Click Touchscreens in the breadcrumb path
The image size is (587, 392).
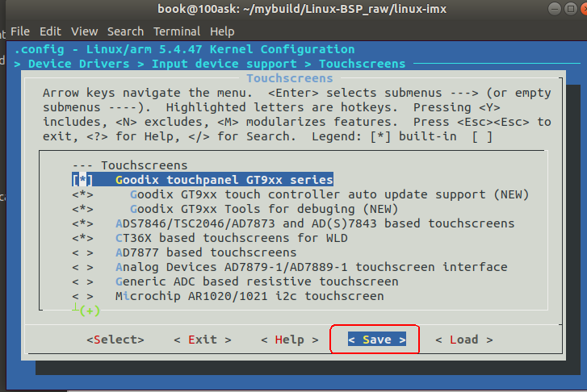(x=362, y=64)
